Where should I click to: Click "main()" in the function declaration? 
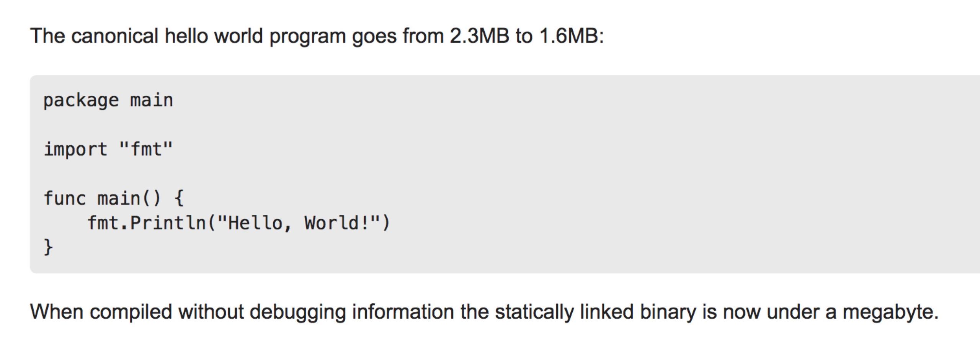129,198
